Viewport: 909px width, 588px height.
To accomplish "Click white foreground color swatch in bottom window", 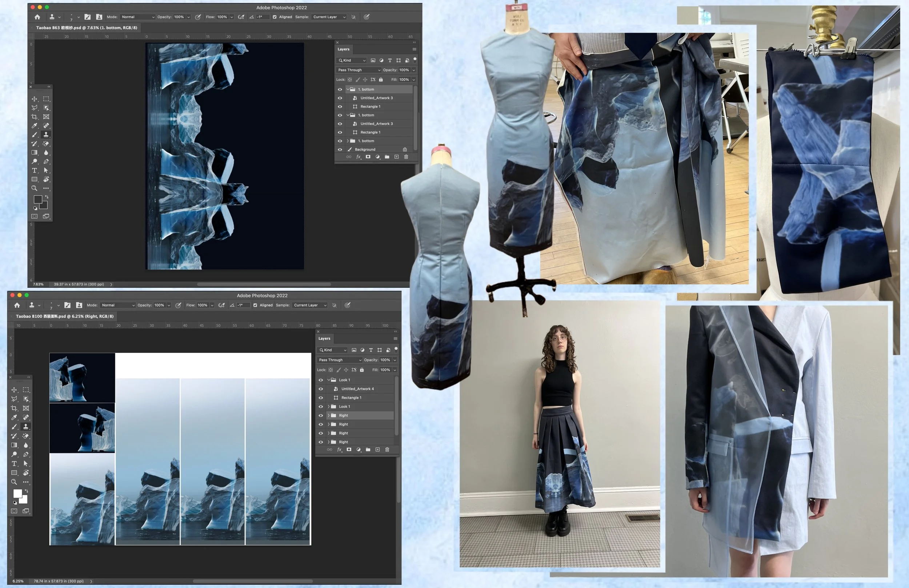I will click(17, 493).
